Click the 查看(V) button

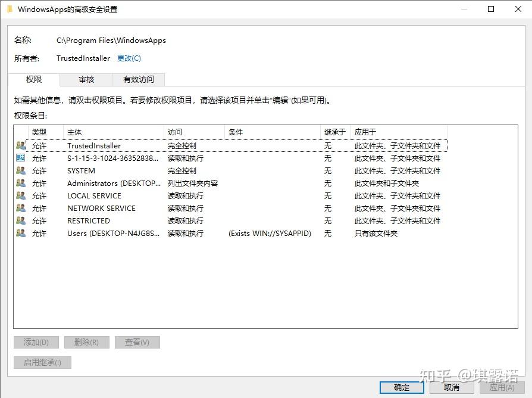pos(137,343)
